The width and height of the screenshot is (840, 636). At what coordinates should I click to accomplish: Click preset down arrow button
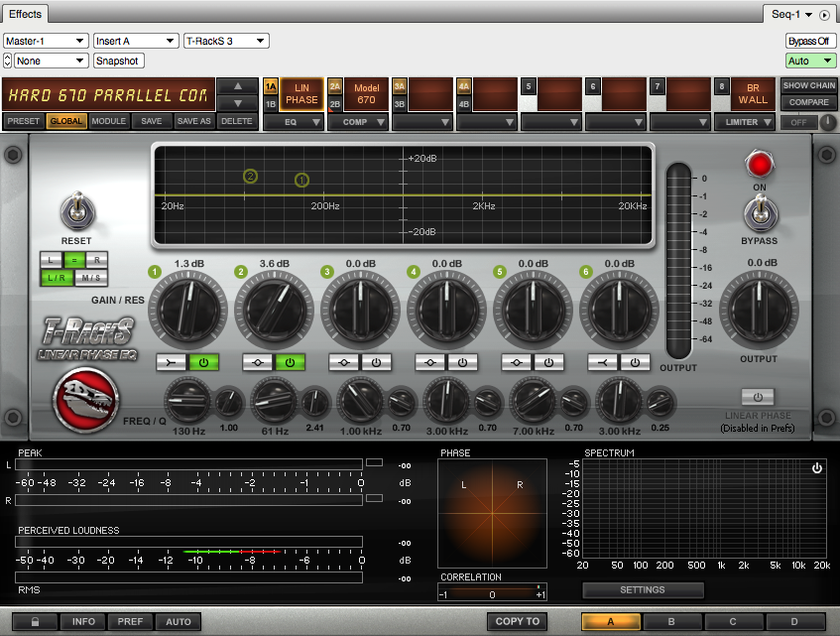coord(238,103)
